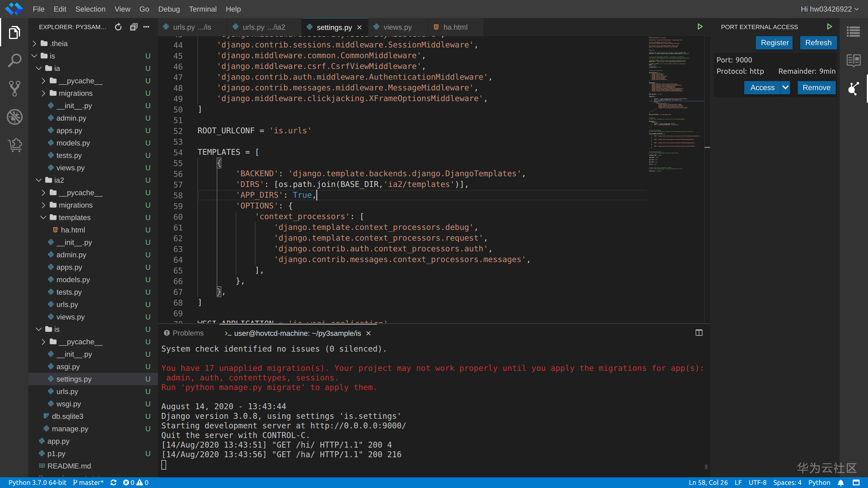Viewport: 868px width, 488px height.
Task: Click the Remove port button
Action: (816, 88)
